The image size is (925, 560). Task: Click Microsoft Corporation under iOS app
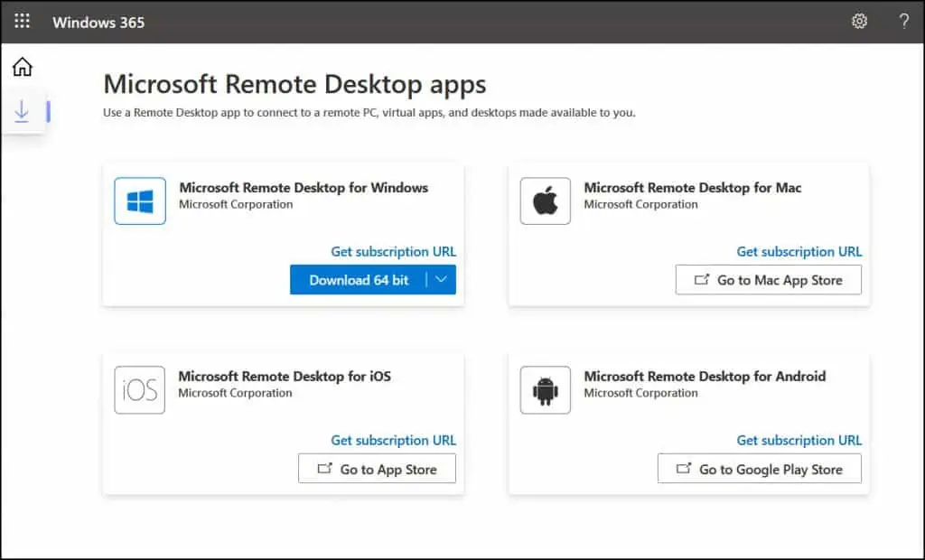point(235,393)
